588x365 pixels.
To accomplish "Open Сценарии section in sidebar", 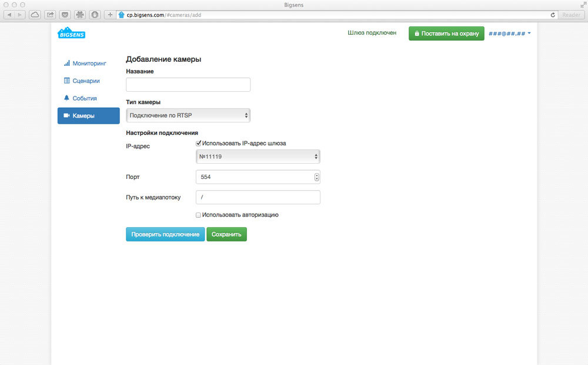I will (89, 81).
